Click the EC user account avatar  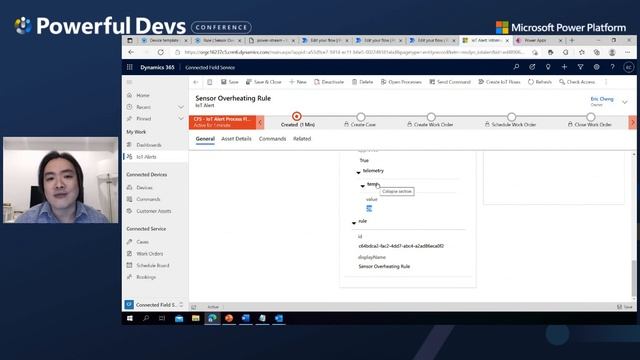tap(629, 67)
